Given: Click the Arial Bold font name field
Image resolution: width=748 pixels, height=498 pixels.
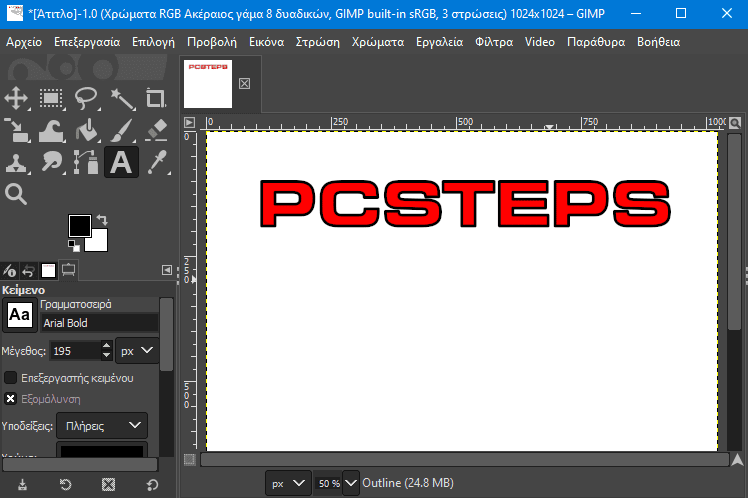Looking at the screenshot, I should pyautogui.click(x=100, y=323).
